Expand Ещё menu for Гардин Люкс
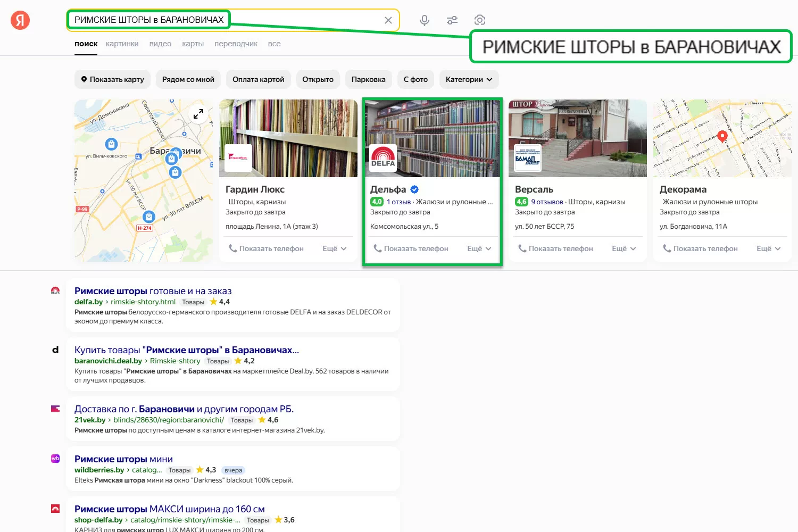The image size is (798, 532). pos(335,248)
